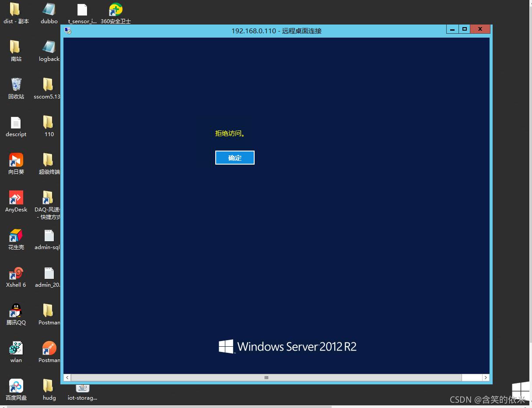
Task: Click the horizontal scrollbar thumb in remote window
Action: [266, 377]
